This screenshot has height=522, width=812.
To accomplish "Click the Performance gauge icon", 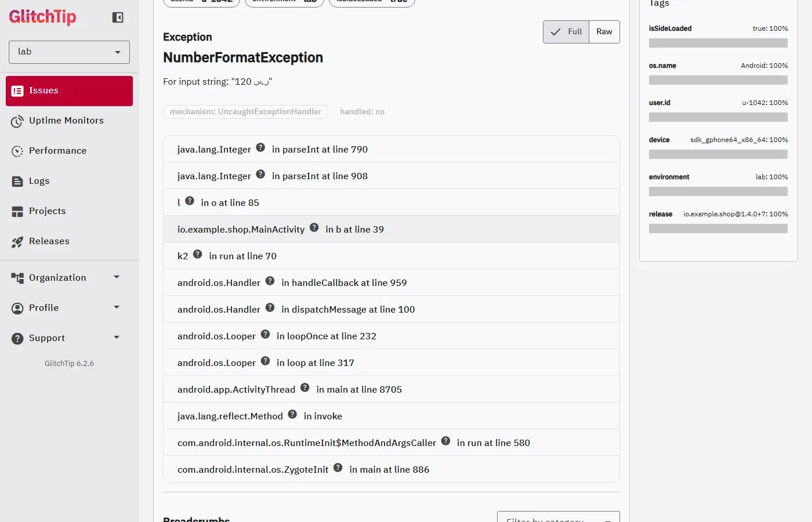I will point(17,151).
